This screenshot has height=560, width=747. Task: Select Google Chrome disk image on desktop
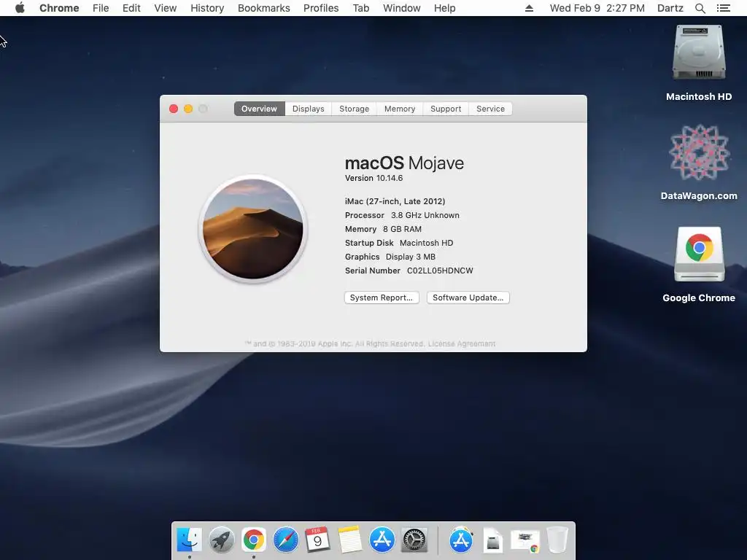coord(699,265)
